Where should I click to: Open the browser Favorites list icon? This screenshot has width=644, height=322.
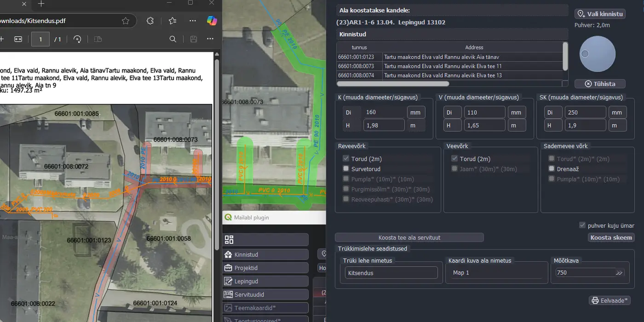click(172, 20)
